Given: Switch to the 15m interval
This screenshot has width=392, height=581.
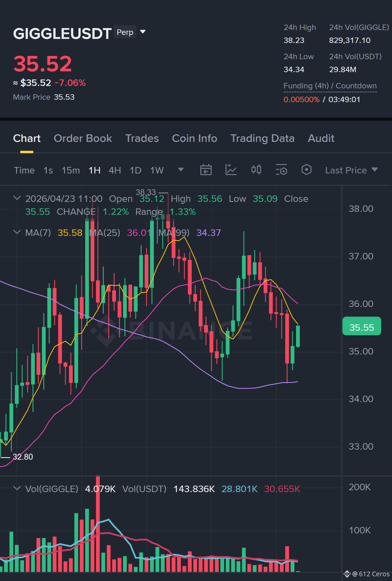Looking at the screenshot, I should click(x=71, y=170).
